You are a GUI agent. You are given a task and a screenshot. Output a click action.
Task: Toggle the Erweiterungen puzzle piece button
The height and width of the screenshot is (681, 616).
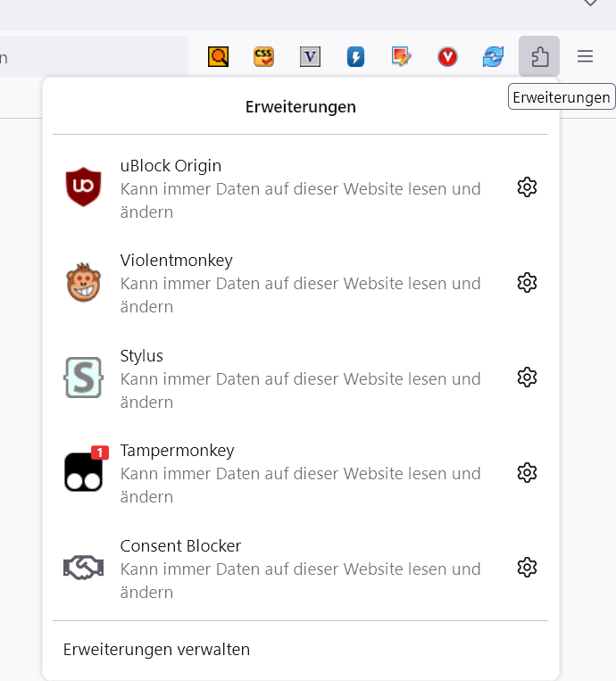click(x=539, y=57)
